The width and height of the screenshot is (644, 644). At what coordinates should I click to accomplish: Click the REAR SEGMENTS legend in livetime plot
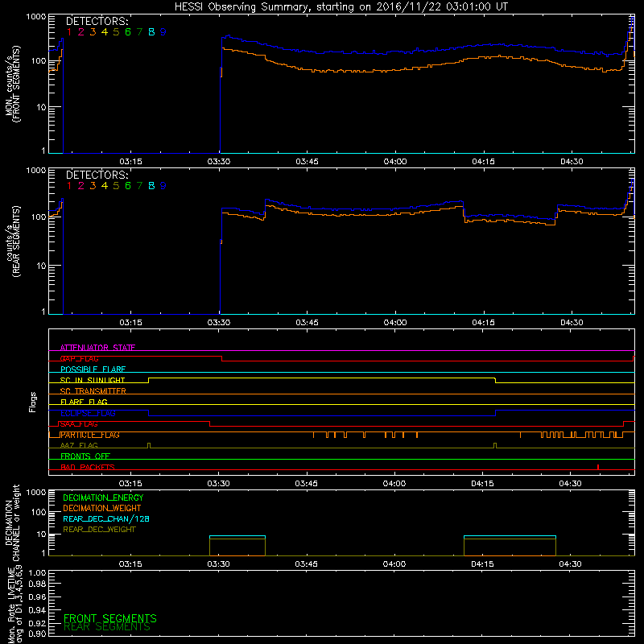tap(107, 627)
